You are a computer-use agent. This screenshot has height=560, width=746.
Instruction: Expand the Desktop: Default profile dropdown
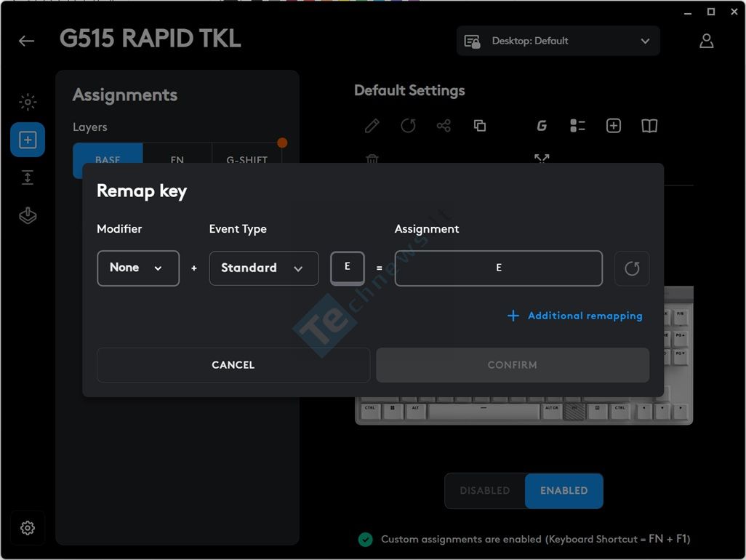(558, 41)
